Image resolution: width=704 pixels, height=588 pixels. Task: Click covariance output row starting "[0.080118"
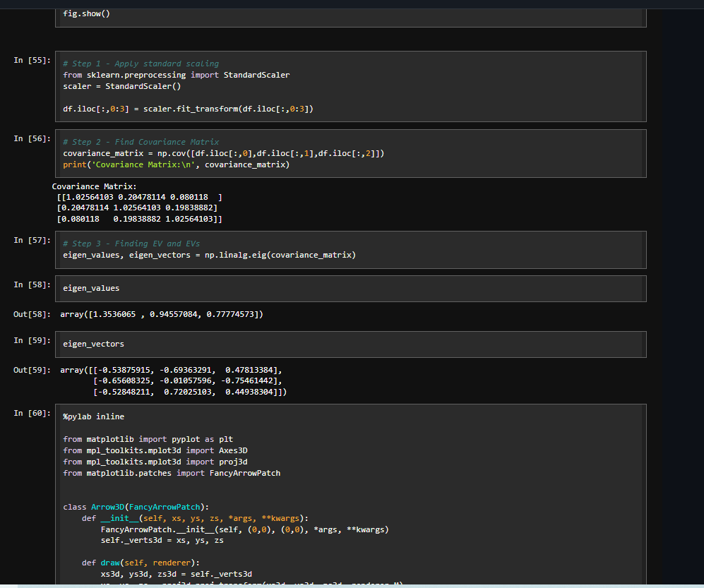[140, 219]
